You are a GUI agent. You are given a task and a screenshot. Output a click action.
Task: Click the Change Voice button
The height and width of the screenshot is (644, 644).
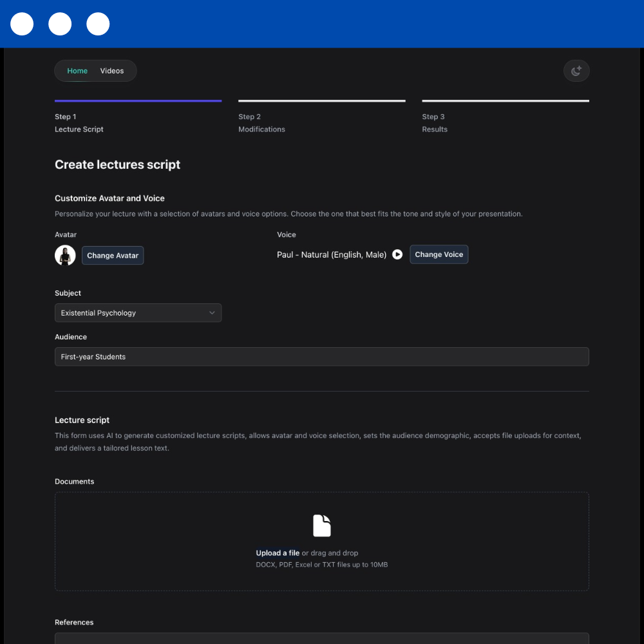(439, 254)
